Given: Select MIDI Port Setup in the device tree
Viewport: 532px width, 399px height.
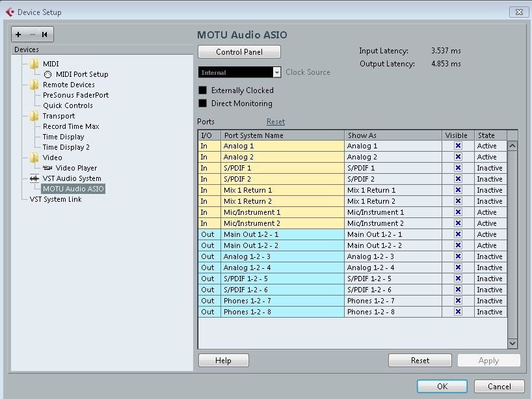Looking at the screenshot, I should click(x=82, y=74).
